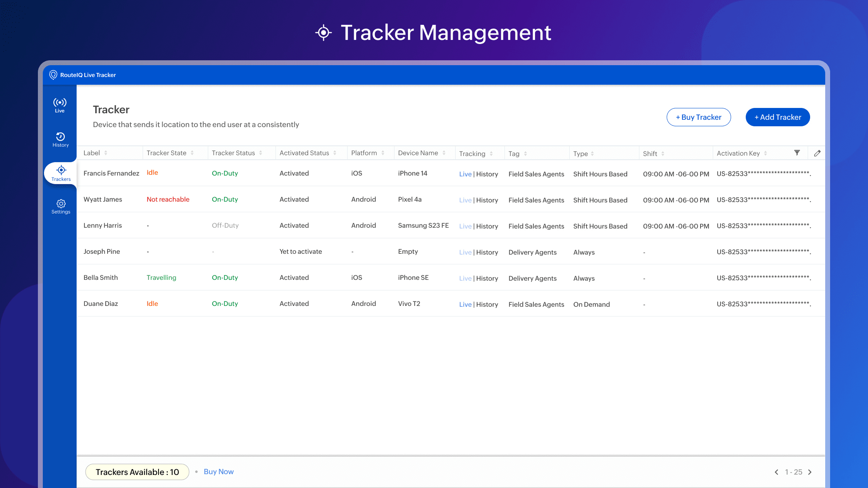This screenshot has height=488, width=868.
Task: Click the filter funnel icon
Action: pos(797,153)
